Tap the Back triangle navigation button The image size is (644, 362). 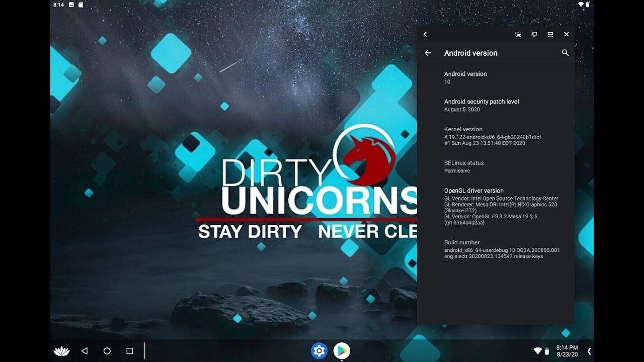click(x=85, y=351)
